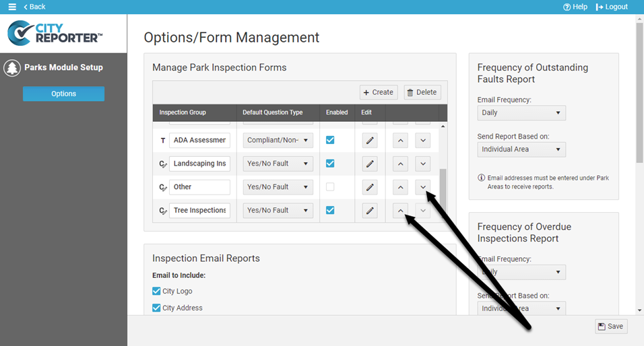Click the Other group name field
644x346 pixels.
pyautogui.click(x=199, y=187)
